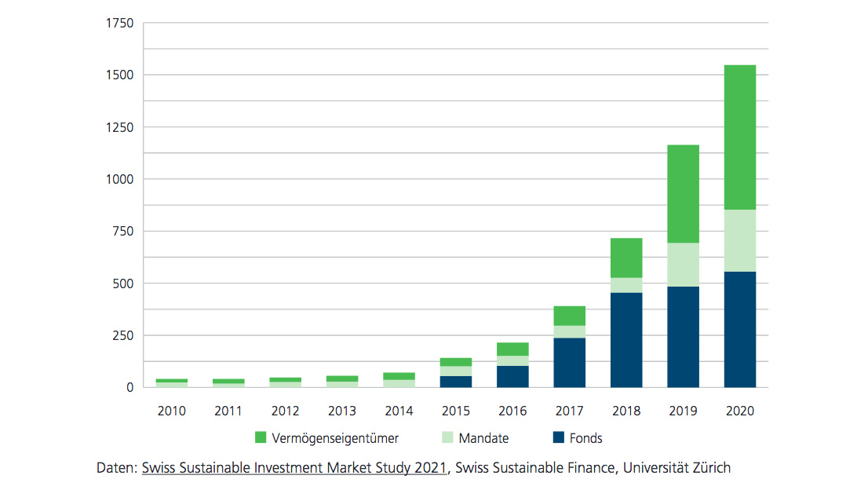Click the dark blue segment of 2019 bar
Viewport: 868px width, 490px height.
click(x=683, y=337)
